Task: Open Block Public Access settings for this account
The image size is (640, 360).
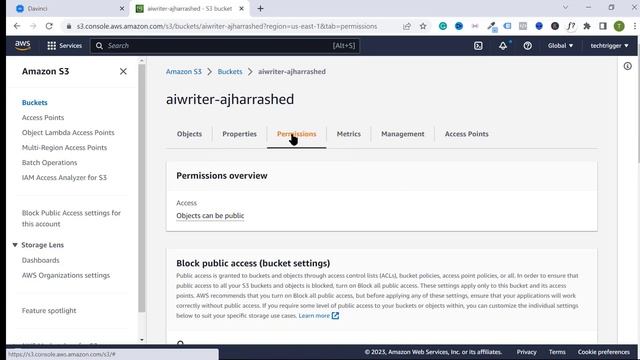Action: click(x=71, y=218)
